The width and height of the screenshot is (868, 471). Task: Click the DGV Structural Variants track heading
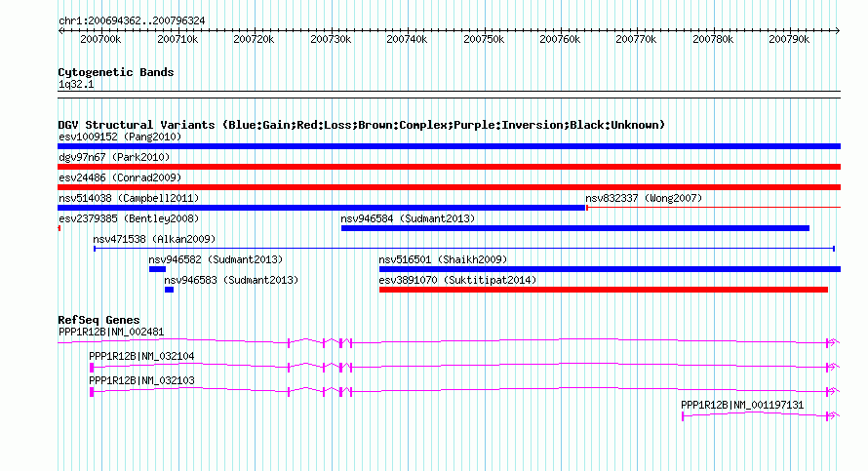[x=362, y=125]
